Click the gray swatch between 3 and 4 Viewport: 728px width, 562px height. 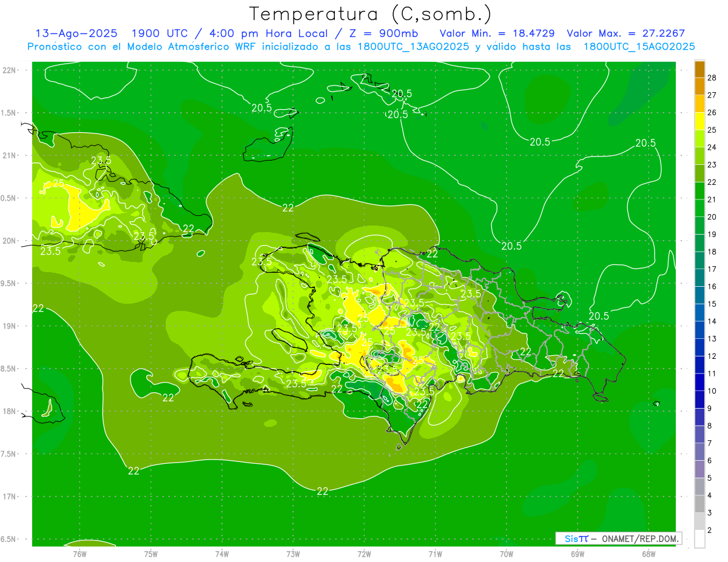(699, 504)
